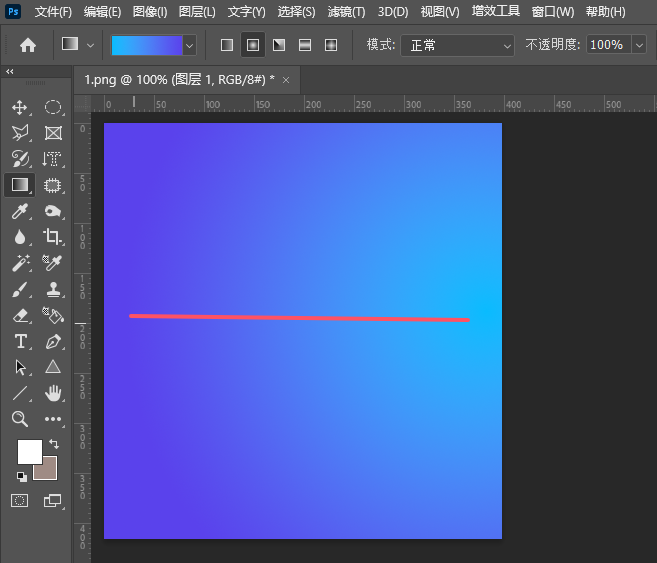Select the Hand tool
The height and width of the screenshot is (563, 657).
tap(53, 393)
